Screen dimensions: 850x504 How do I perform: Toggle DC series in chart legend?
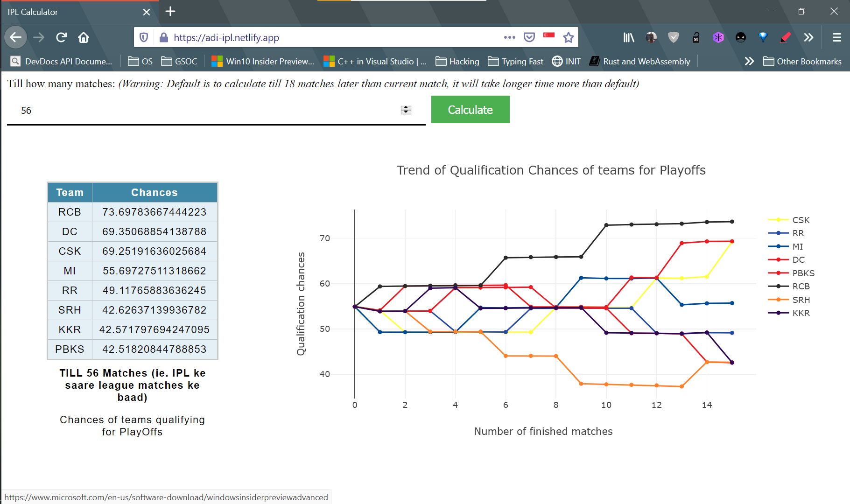point(787,259)
